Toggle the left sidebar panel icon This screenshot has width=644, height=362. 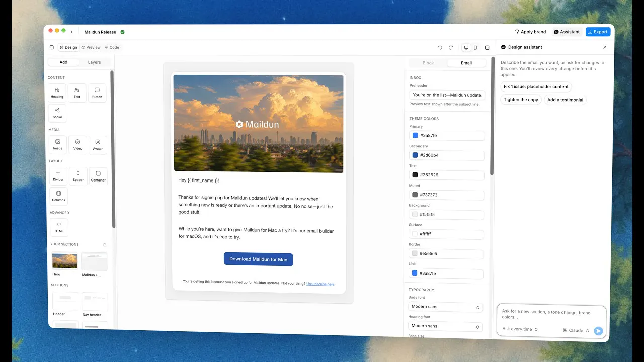point(51,47)
